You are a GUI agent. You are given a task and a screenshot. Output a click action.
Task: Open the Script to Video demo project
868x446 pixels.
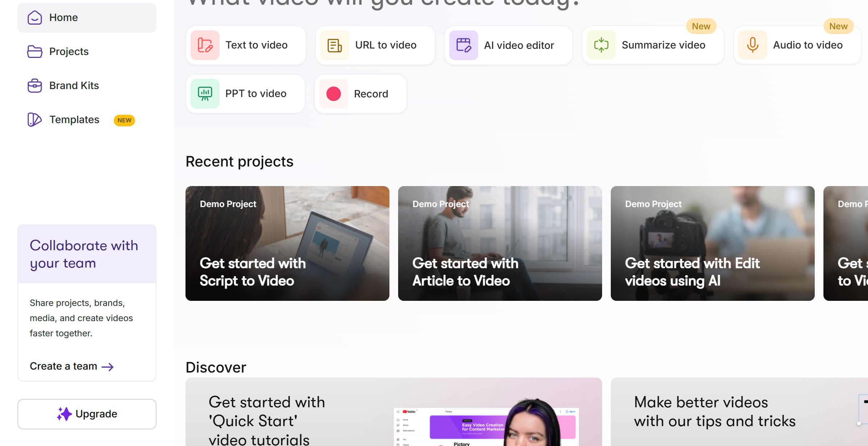point(287,243)
